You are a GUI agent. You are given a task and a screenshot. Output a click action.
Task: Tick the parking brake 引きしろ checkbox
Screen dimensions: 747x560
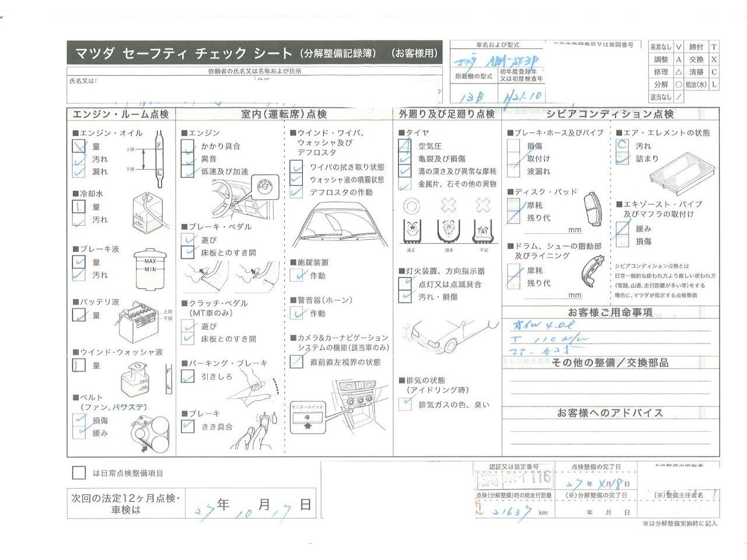click(188, 377)
